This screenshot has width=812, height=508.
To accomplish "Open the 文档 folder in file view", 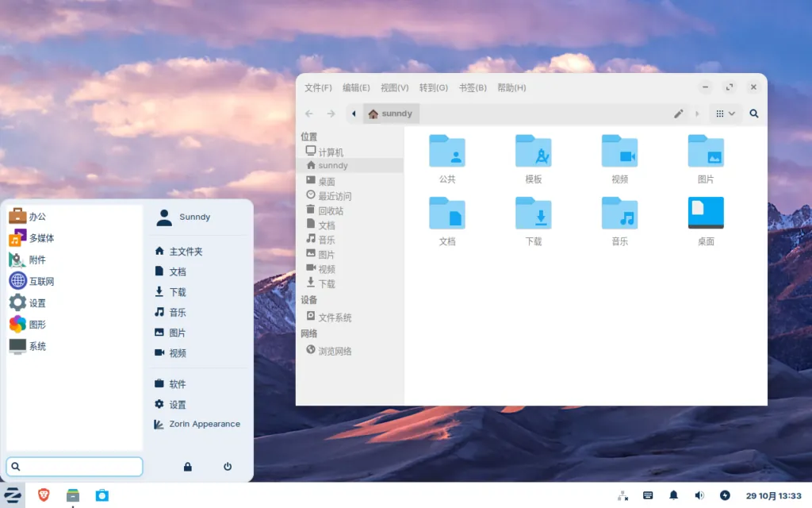I will [x=447, y=221].
